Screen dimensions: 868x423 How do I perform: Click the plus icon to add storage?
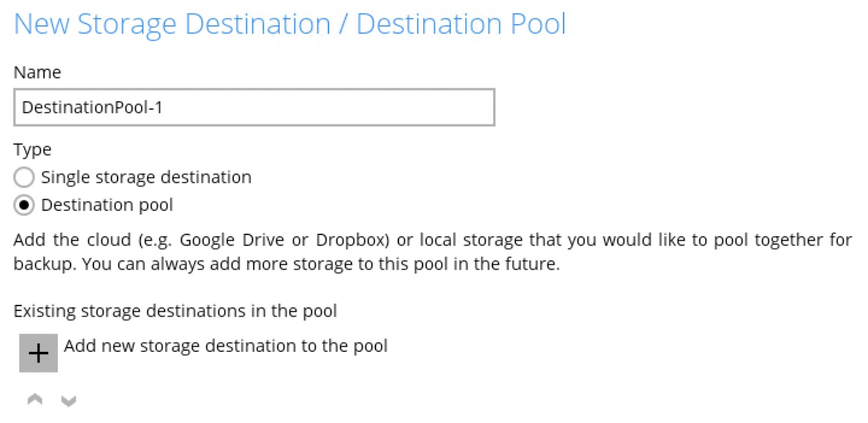38,353
